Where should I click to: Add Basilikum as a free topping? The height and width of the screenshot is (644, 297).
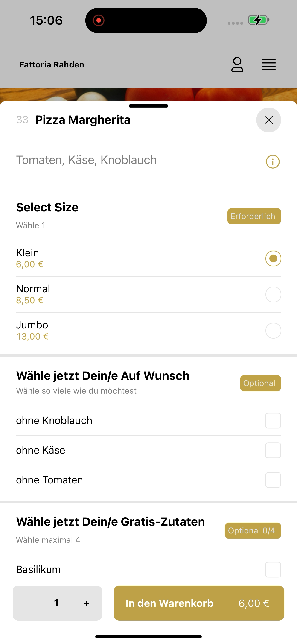click(273, 570)
